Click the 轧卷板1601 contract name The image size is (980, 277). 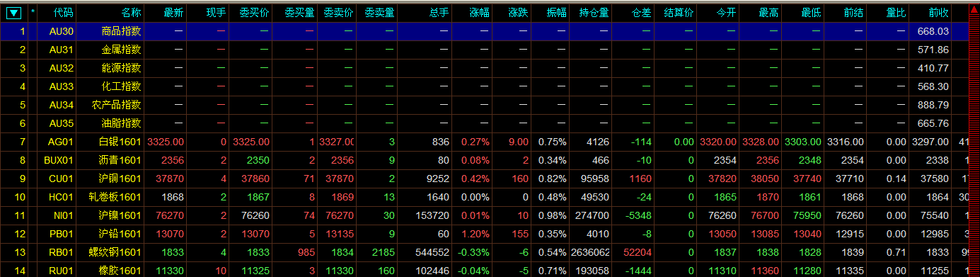(x=115, y=197)
